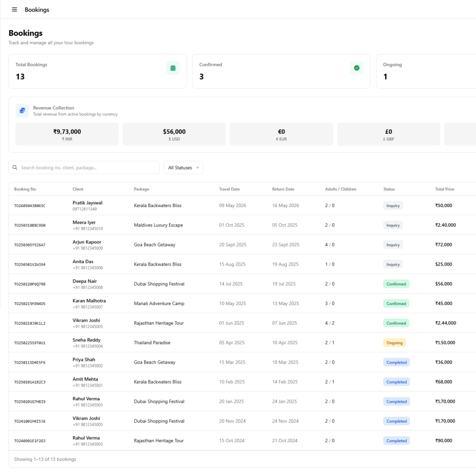Click booking number TO240901E1F2G3
The width and height of the screenshot is (476, 476).
point(30,441)
